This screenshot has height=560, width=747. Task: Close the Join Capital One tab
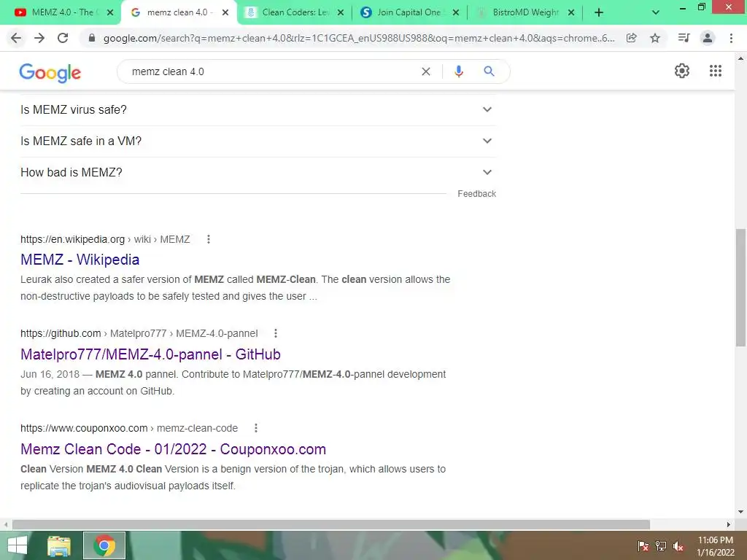pos(456,13)
